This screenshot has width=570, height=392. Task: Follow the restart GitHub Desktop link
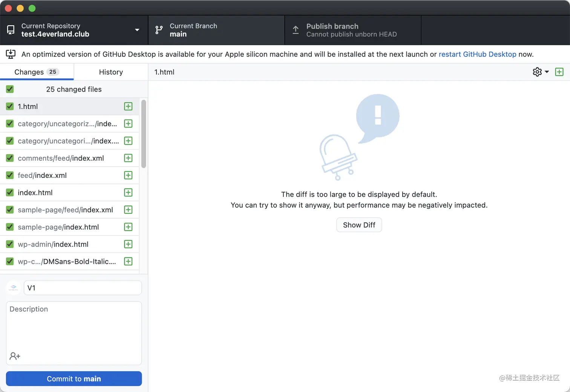[x=477, y=54]
